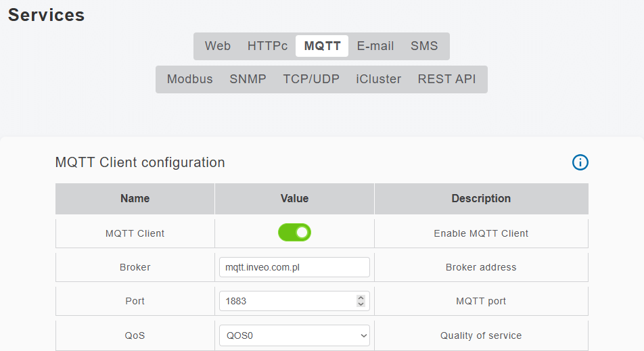Open the HTTPc services tab
Viewport: 644px width, 351px height.
tap(267, 46)
